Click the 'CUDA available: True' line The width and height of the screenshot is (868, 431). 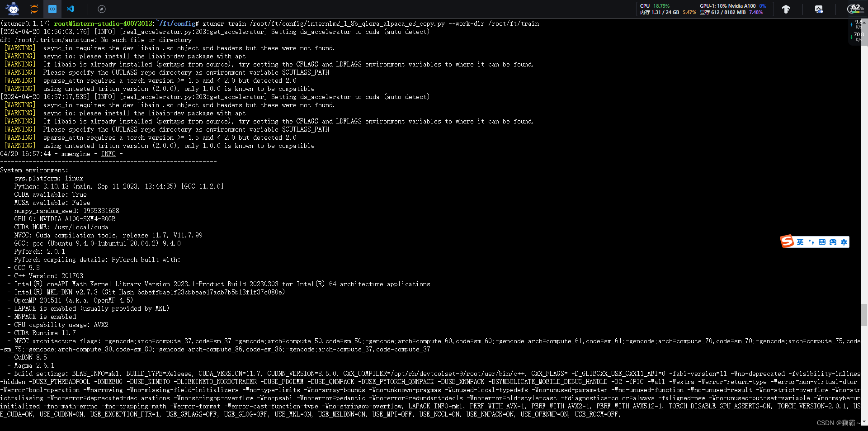coord(50,194)
